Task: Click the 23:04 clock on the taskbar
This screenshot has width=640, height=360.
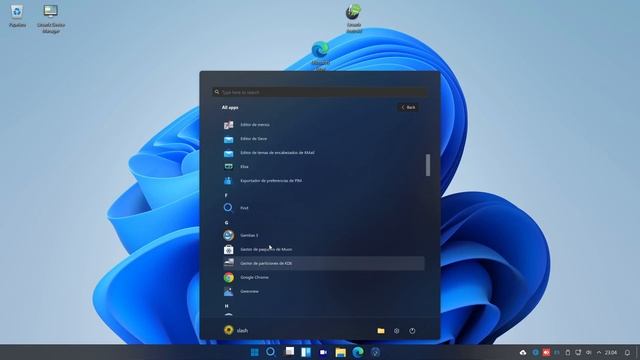Action: (611, 352)
